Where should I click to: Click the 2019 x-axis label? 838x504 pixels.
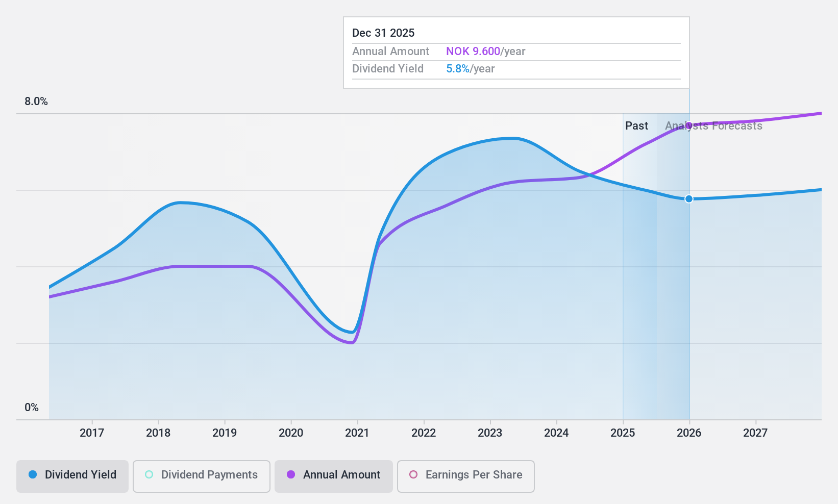(x=225, y=433)
